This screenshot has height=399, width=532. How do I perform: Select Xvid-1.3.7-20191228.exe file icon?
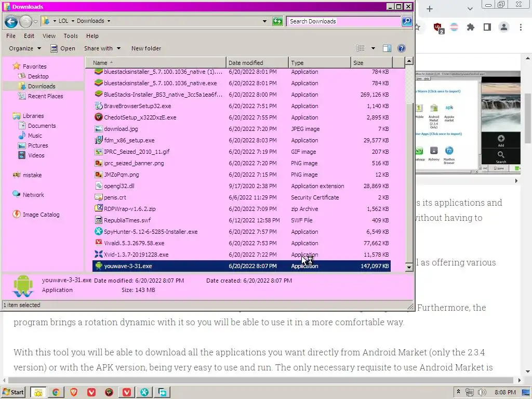click(x=98, y=255)
